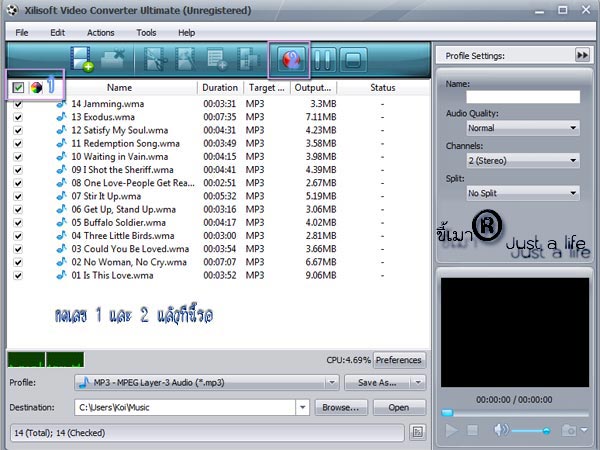The height and width of the screenshot is (450, 600).
Task: Open the Clip video tool
Action: 155,59
